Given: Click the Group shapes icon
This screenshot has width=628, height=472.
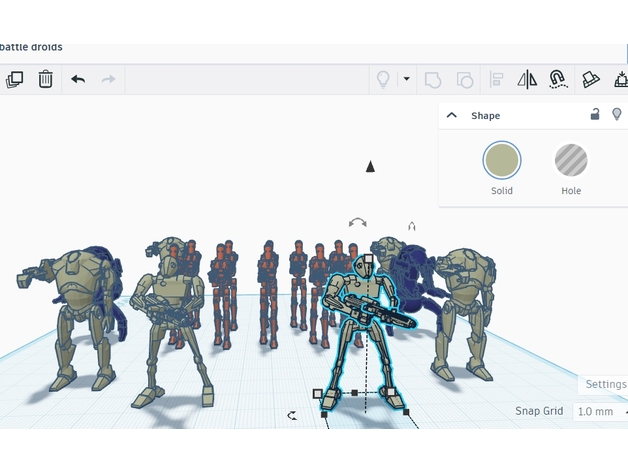Looking at the screenshot, I should 433,79.
